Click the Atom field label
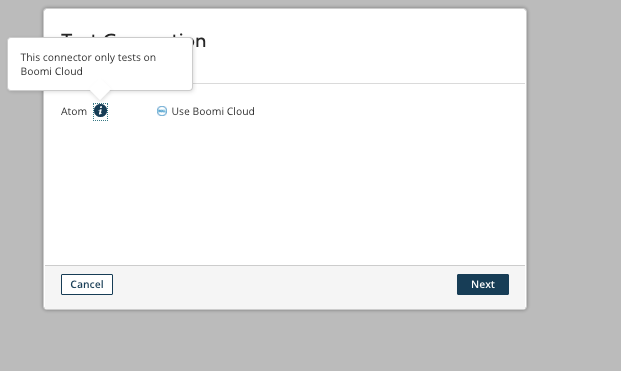This screenshot has width=621, height=371. [x=74, y=111]
